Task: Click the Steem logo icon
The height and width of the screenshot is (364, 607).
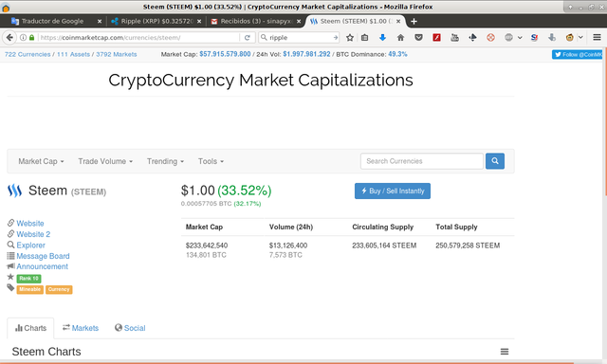Action: 15,191
